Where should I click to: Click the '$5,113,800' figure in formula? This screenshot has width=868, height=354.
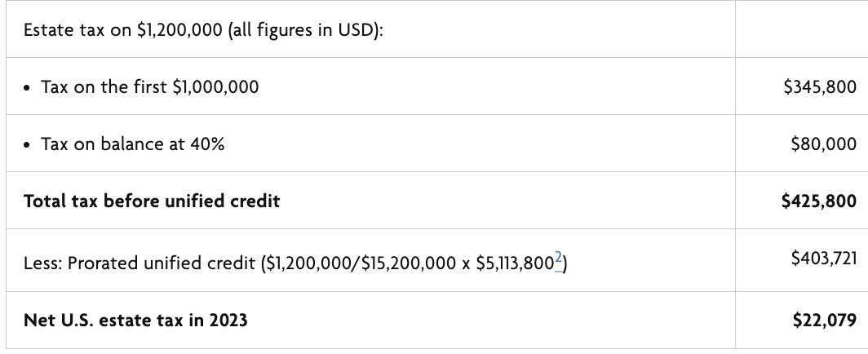click(x=515, y=263)
